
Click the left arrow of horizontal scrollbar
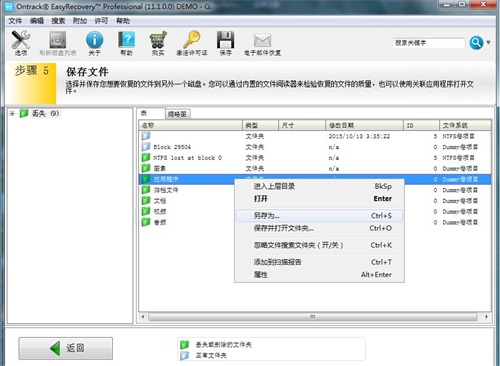pyautogui.click(x=143, y=317)
